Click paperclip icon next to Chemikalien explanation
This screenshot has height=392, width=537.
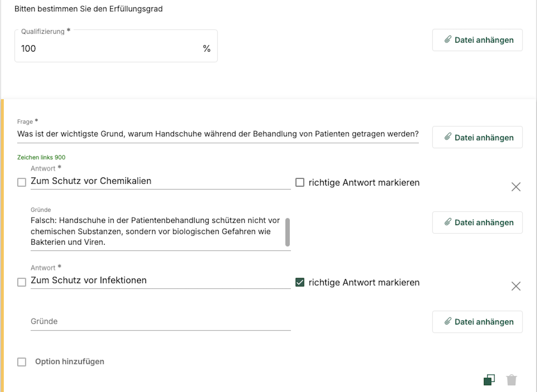point(448,222)
